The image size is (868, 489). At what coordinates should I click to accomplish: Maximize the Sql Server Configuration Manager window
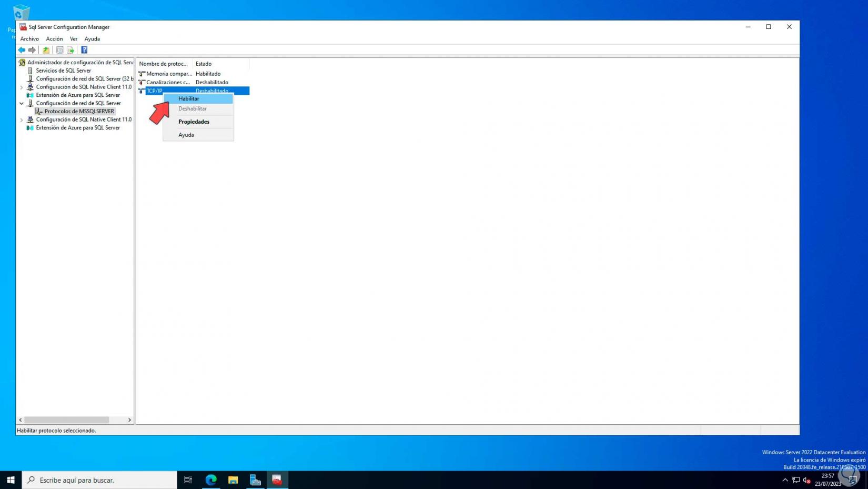769,27
